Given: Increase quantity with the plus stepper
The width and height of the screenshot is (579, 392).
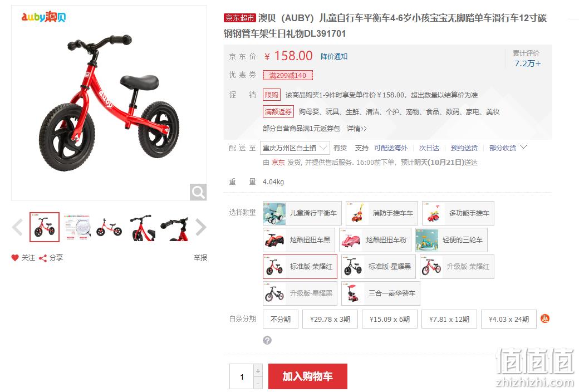Looking at the screenshot, I should 258,371.
